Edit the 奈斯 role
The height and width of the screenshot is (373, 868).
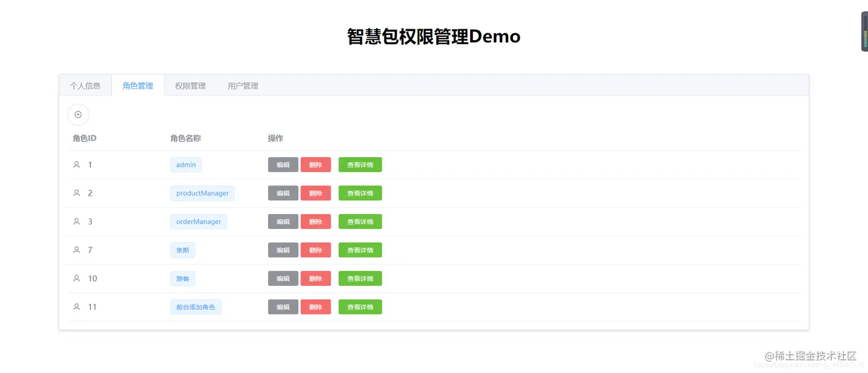pos(283,250)
